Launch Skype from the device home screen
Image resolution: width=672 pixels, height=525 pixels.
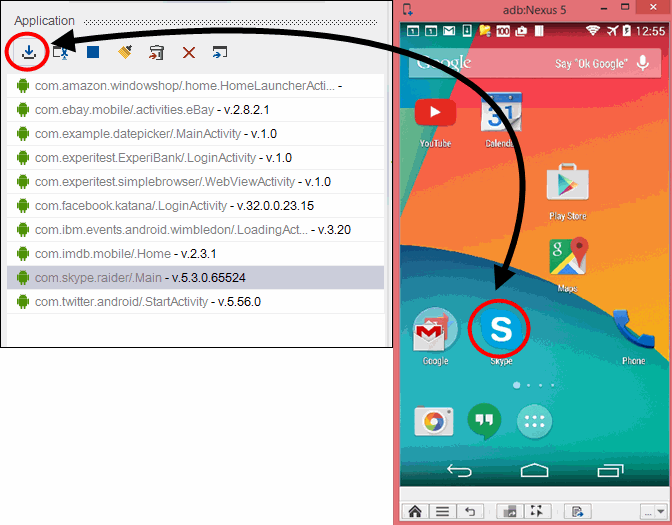click(501, 329)
